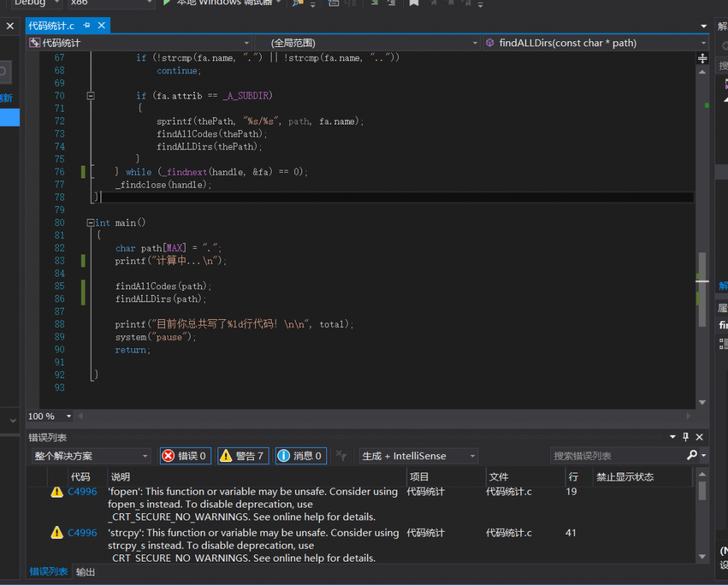Viewport: 728px width, 585px height.
Task: Click 'char path[MAX]' declaration line
Action: 168,248
